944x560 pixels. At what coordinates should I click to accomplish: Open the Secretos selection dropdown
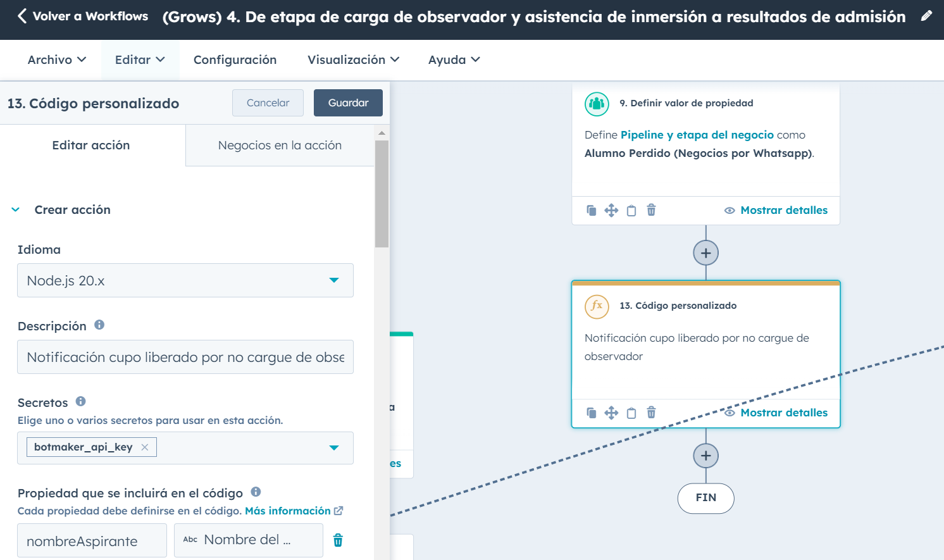(x=334, y=448)
